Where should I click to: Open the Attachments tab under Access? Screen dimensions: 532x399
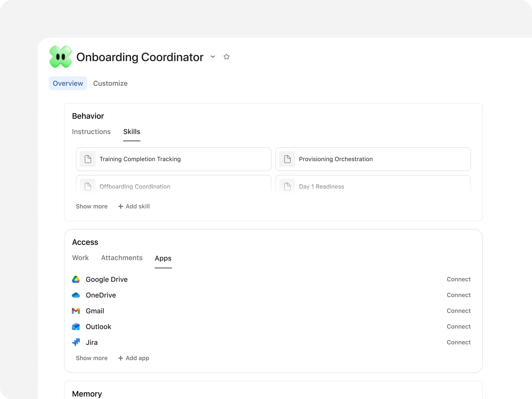[122, 258]
